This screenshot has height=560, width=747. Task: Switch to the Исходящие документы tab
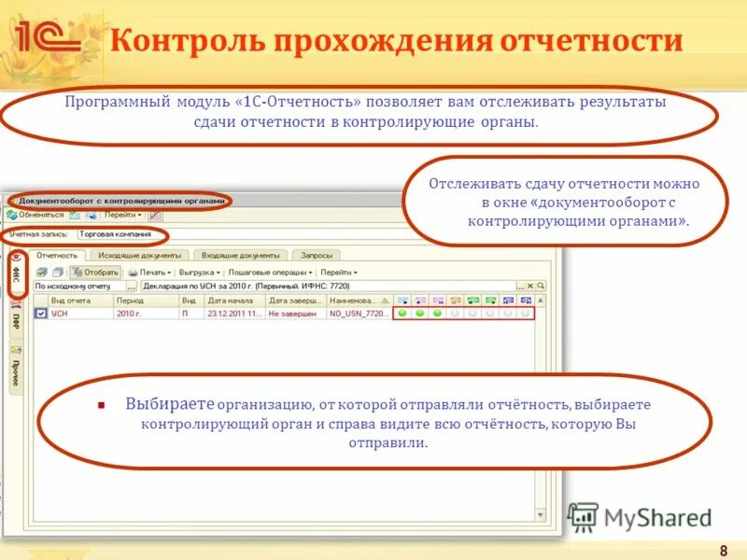[139, 256]
